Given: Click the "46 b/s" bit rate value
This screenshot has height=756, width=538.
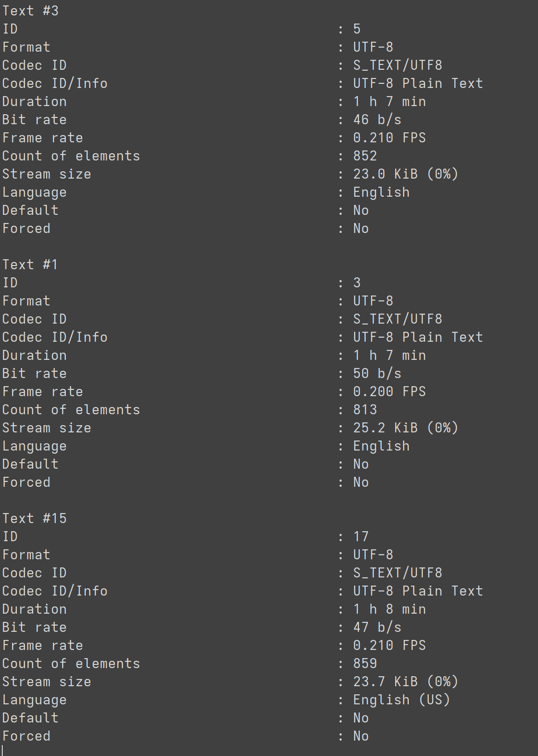Looking at the screenshot, I should (x=377, y=120).
